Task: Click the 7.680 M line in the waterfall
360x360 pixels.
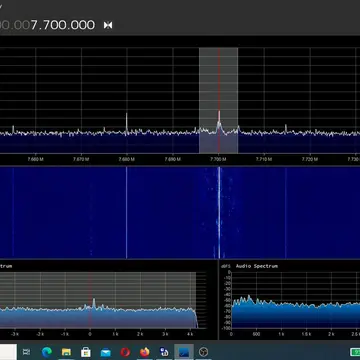Action: pyautogui.click(x=126, y=213)
